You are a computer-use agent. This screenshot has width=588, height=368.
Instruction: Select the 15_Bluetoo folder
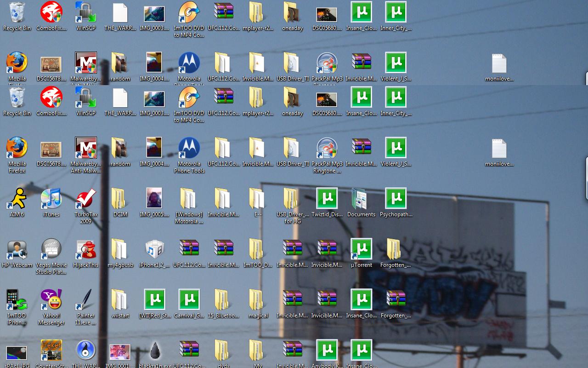pos(223,299)
